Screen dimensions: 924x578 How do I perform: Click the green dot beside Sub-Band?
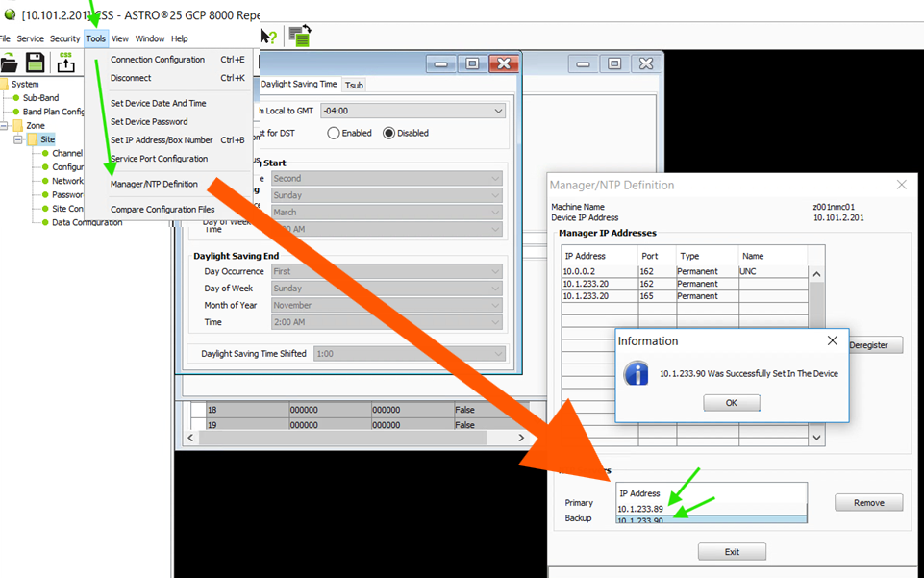tap(16, 98)
